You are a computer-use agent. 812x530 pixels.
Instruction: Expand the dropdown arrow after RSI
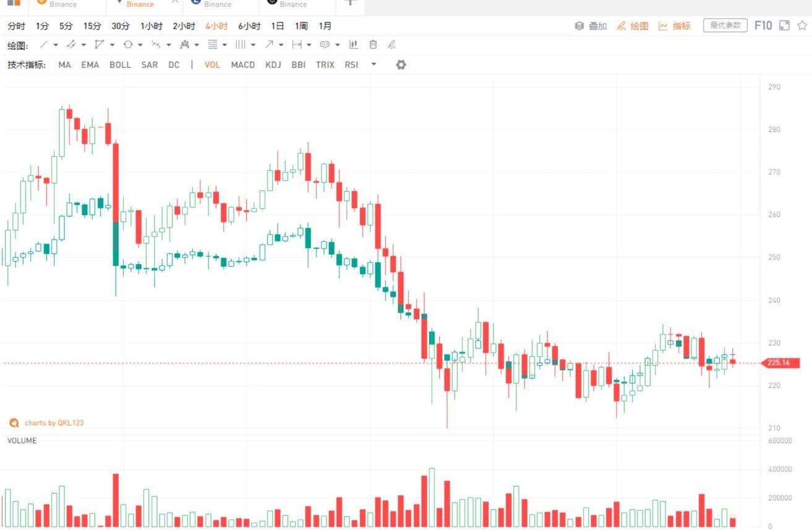(x=374, y=64)
